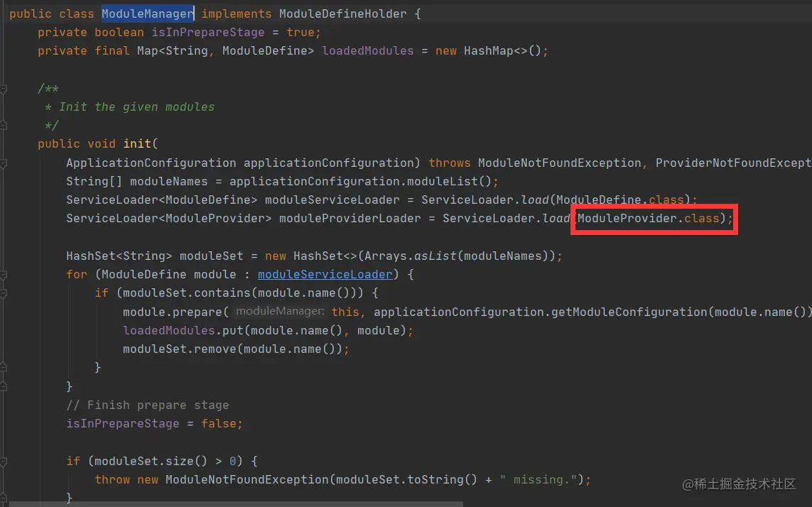812x507 pixels.
Task: Click the module.prepare method call
Action: point(172,312)
